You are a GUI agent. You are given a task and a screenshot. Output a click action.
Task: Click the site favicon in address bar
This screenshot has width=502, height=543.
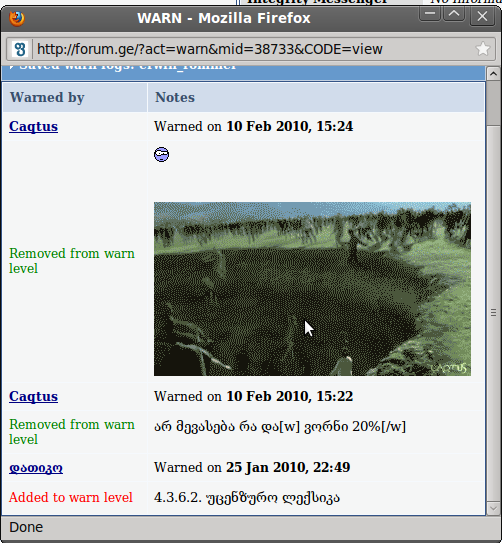click(20, 49)
